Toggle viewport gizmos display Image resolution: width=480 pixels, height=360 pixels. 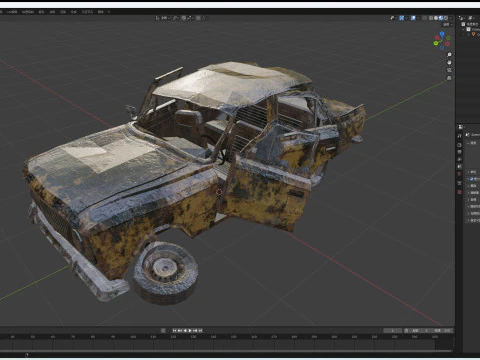pyautogui.click(x=402, y=18)
